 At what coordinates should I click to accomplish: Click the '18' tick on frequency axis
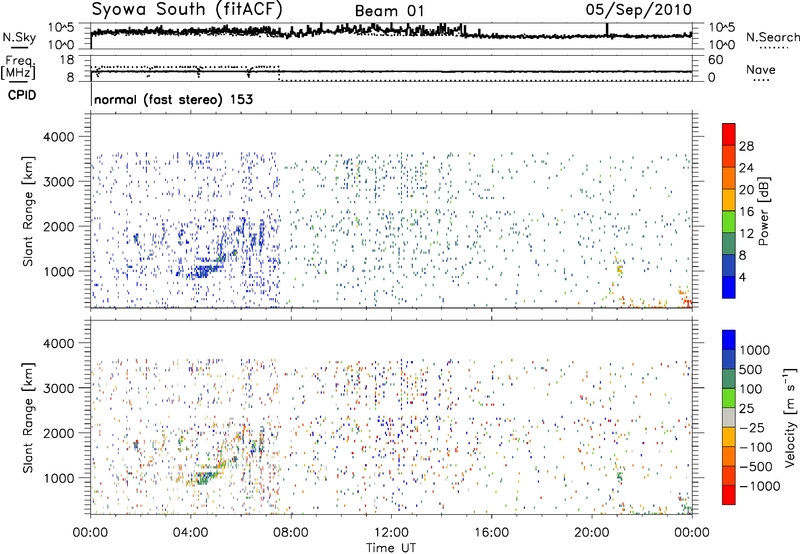coord(67,60)
